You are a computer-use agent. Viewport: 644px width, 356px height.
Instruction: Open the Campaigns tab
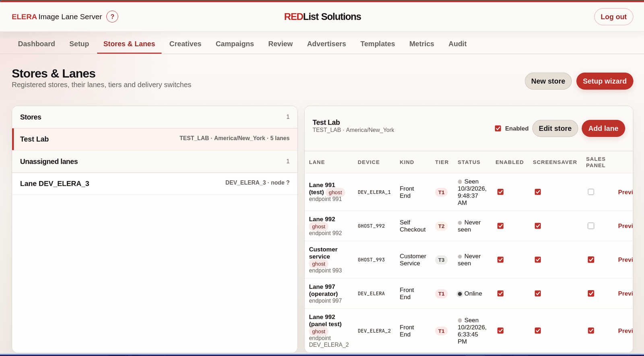point(235,44)
